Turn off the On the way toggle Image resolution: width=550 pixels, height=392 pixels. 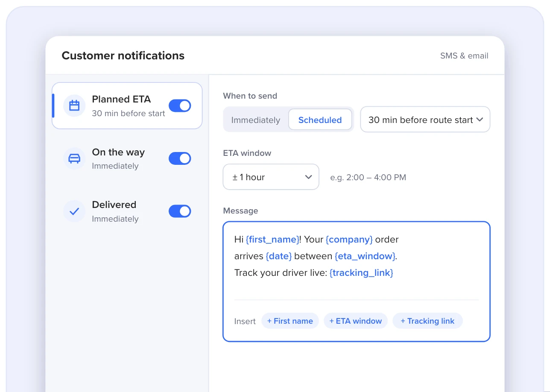(180, 158)
